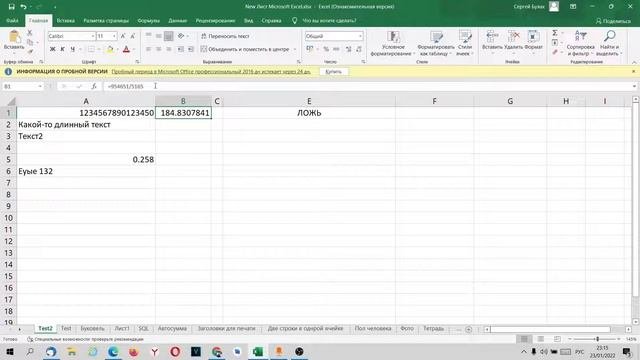Open Format as Table (Форматировать как таблицу)
Viewport: 640px width, 360px height.
[x=436, y=43]
